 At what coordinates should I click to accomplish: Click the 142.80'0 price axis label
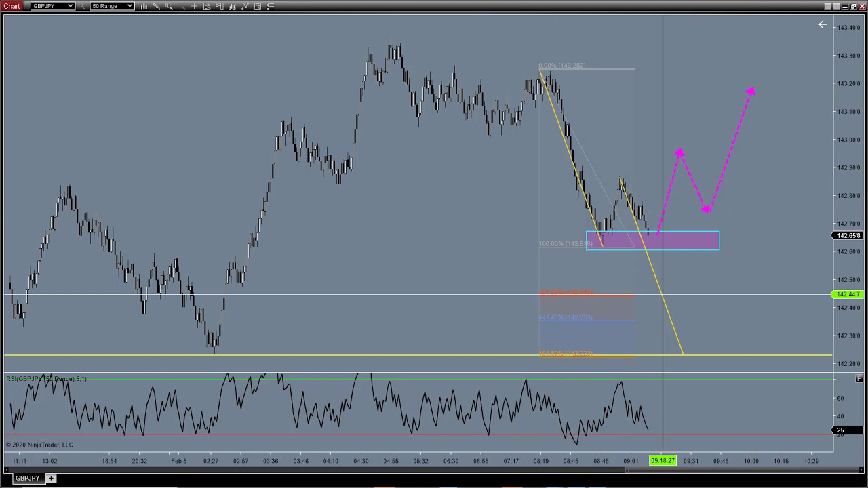(848, 196)
